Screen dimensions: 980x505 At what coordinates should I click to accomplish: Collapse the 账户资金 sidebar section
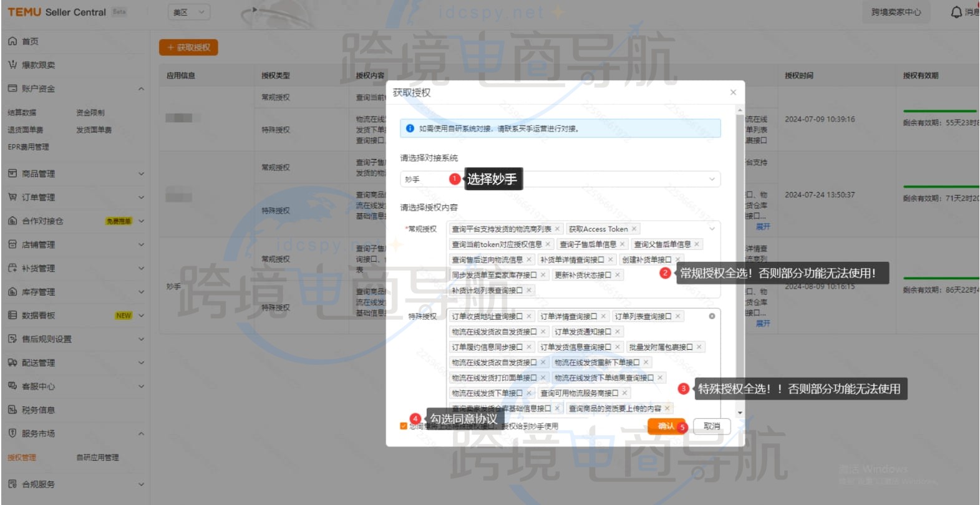pyautogui.click(x=141, y=89)
